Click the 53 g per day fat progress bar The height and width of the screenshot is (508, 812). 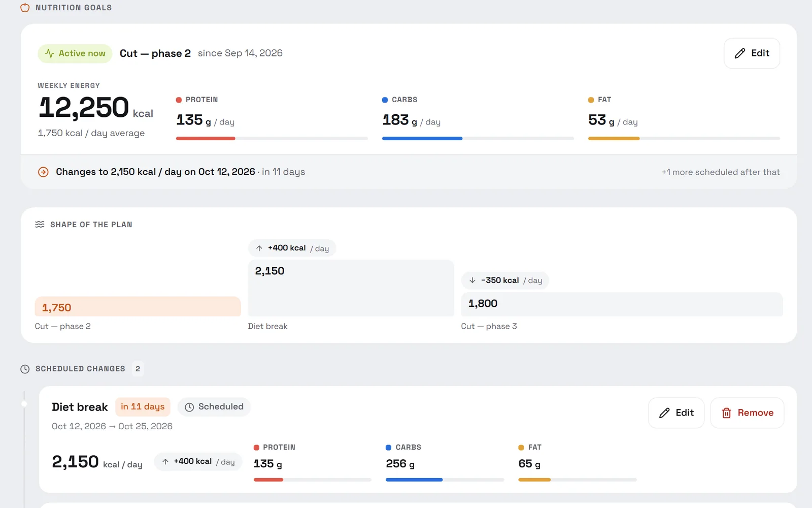click(684, 138)
